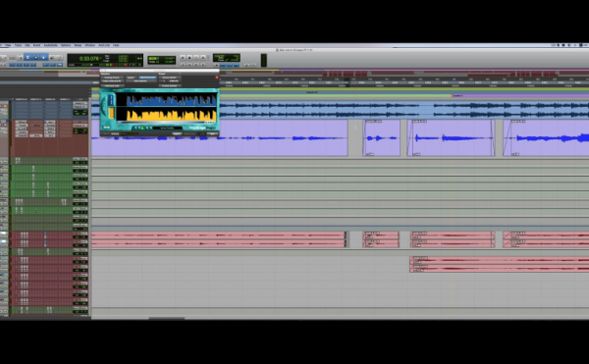Image resolution: width=589 pixels, height=364 pixels.
Task: Select the Trim tool in the toolbar
Action: click(x=28, y=58)
